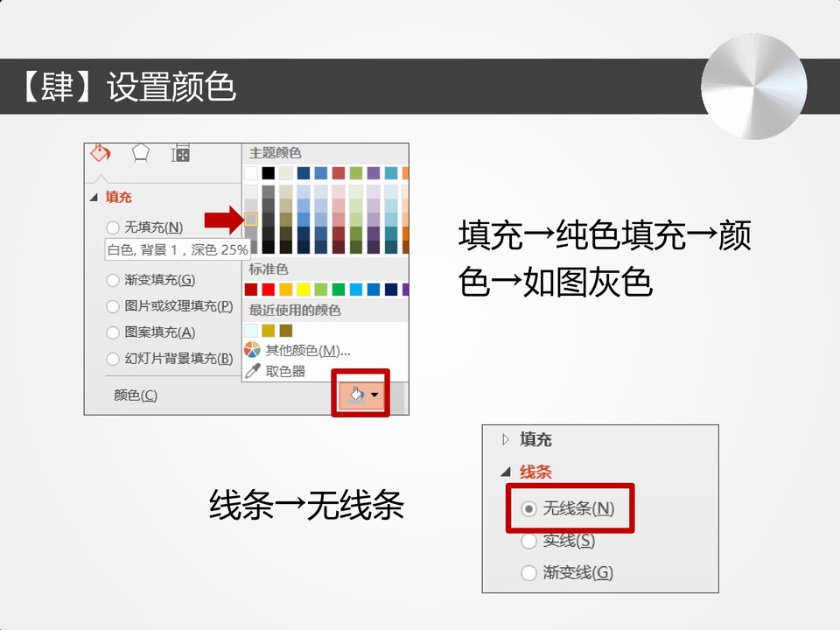Select the 实线(S) line option
This screenshot has height=630, width=840.
pos(528,541)
